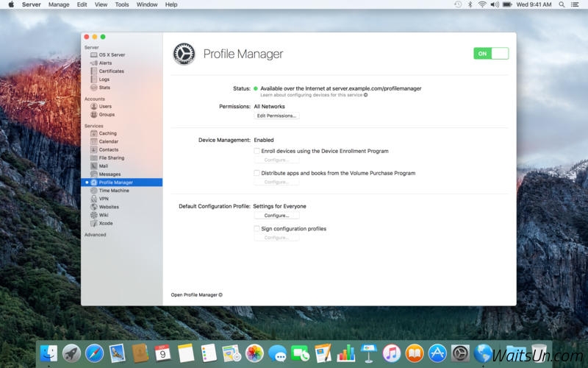
Task: Click the Wed 9:41 AM clock
Action: point(534,4)
